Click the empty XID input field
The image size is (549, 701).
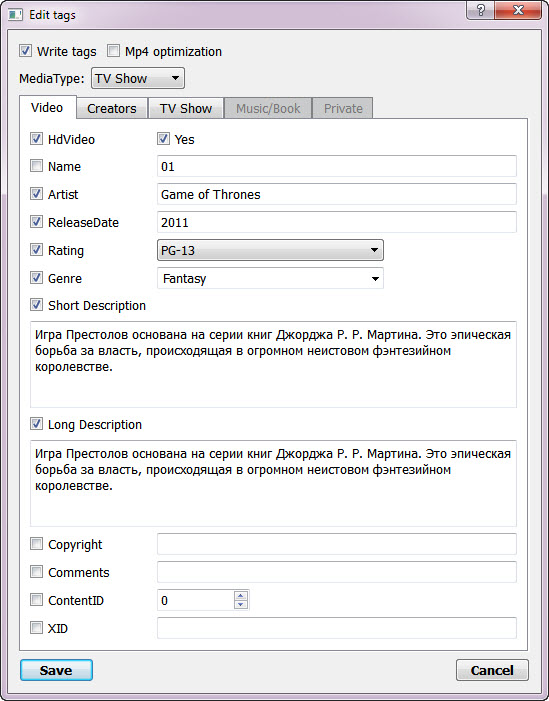[337, 628]
